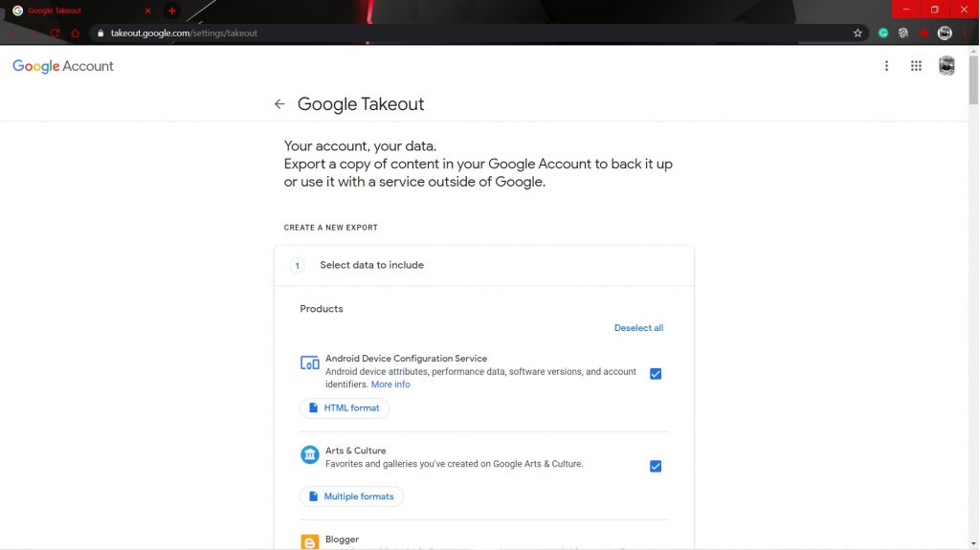The height and width of the screenshot is (550, 980).
Task: Click the red extension icon in toolbar
Action: pyautogui.click(x=924, y=33)
